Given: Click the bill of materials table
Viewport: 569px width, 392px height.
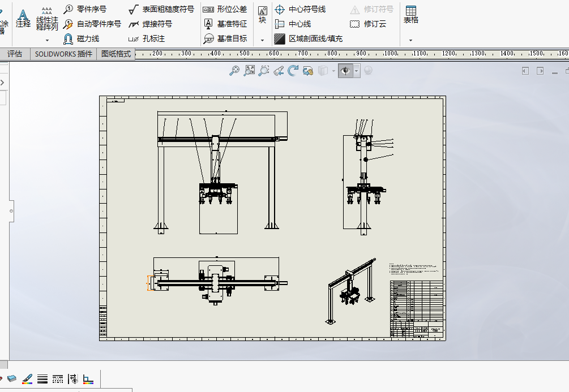Looking at the screenshot, I should (x=417, y=300).
